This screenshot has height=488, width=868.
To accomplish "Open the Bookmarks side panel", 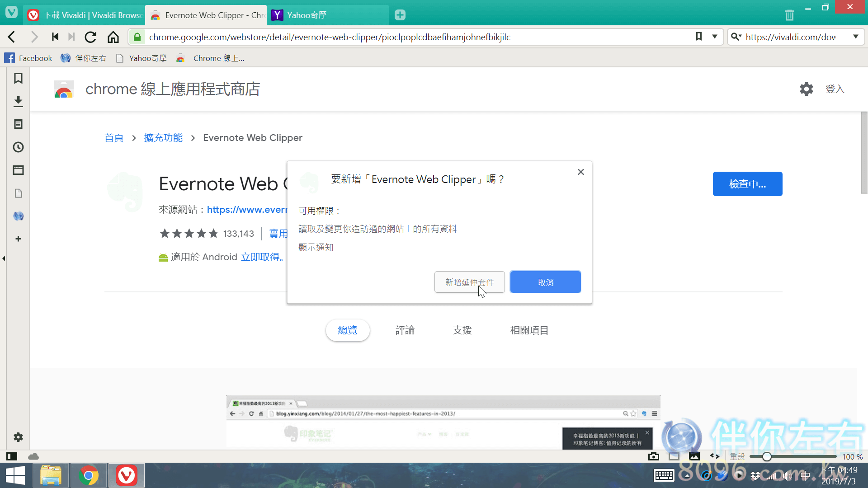I will (18, 78).
